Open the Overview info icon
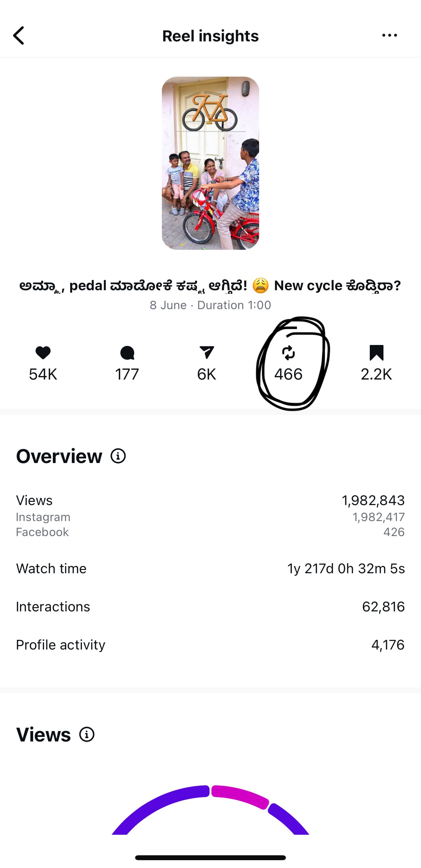Image resolution: width=421 pixels, height=868 pixels. [118, 456]
